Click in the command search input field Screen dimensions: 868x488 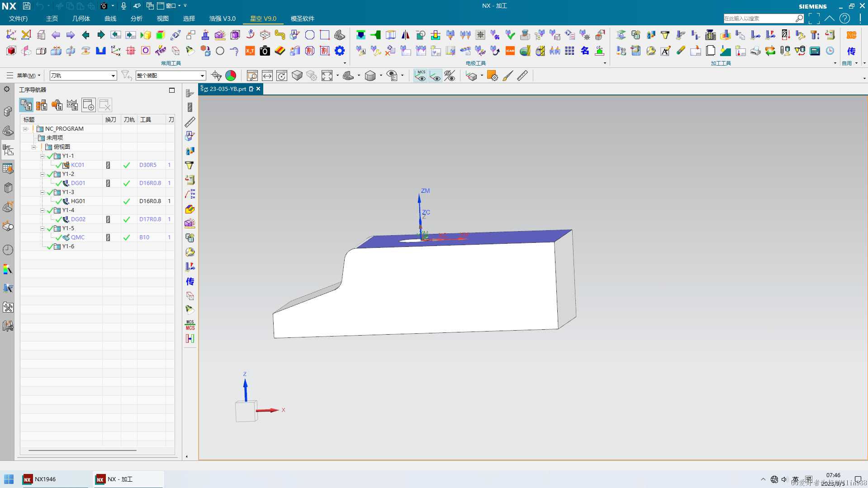coord(759,19)
